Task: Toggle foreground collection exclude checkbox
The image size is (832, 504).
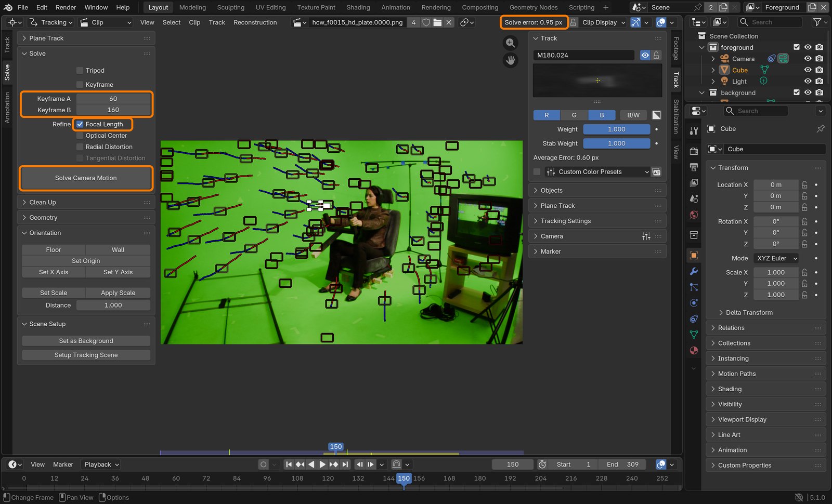Action: coord(796,47)
